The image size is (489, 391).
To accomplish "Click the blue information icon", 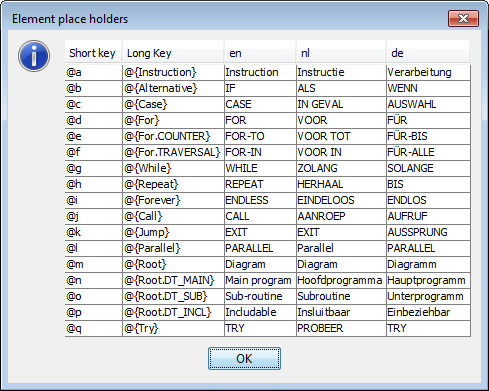I will pyautogui.click(x=34, y=56).
